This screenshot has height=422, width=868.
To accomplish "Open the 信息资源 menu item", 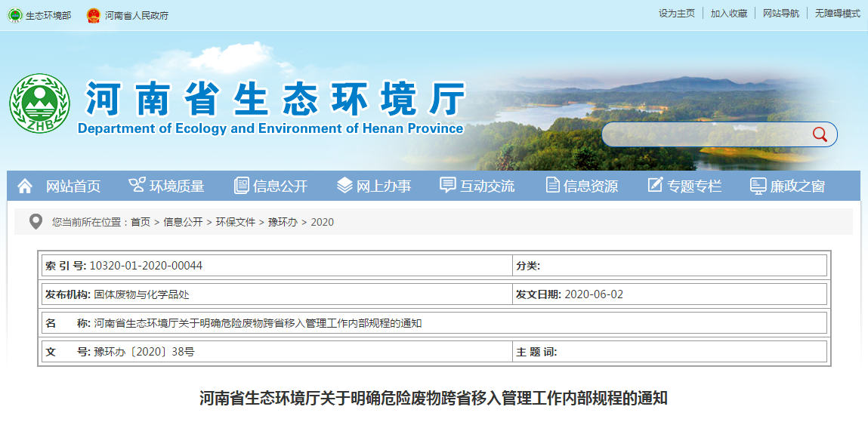I will tap(591, 186).
